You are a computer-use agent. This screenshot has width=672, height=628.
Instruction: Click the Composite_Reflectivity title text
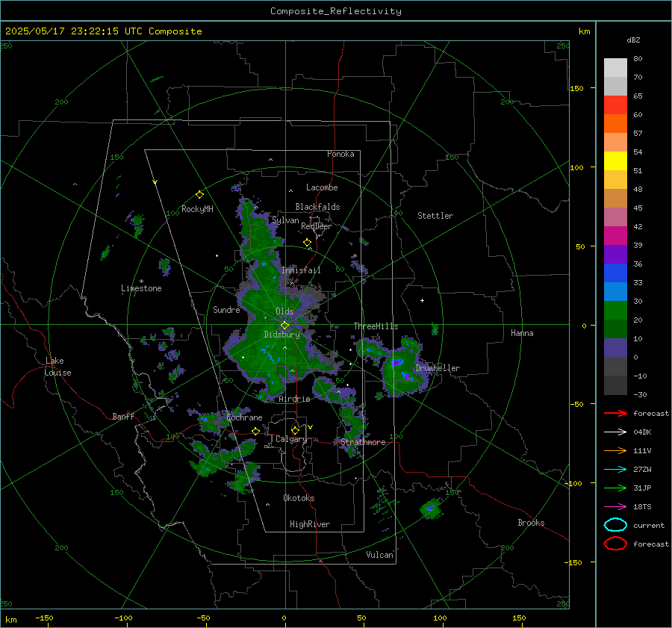pyautogui.click(x=336, y=11)
